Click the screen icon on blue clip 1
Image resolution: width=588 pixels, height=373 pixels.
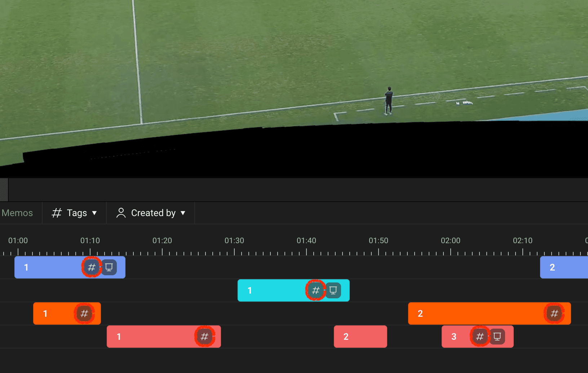click(x=109, y=267)
